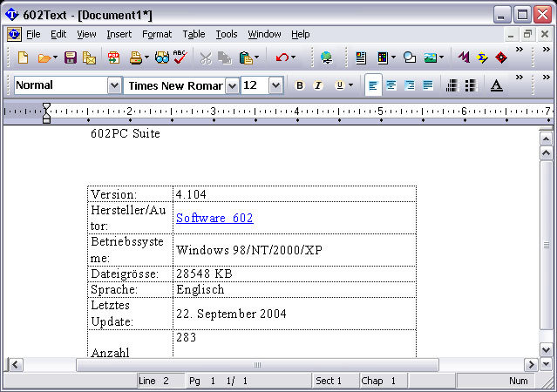
Task: Save the document with the floppy disk icon
Action: click(x=71, y=57)
